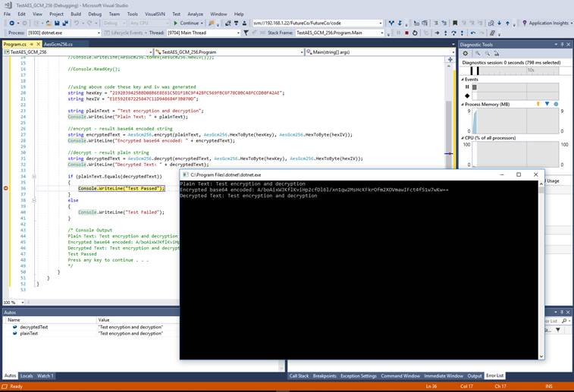Click the Step Into arrow icon
Viewport: 574px width, 392px height.
click(x=446, y=33)
